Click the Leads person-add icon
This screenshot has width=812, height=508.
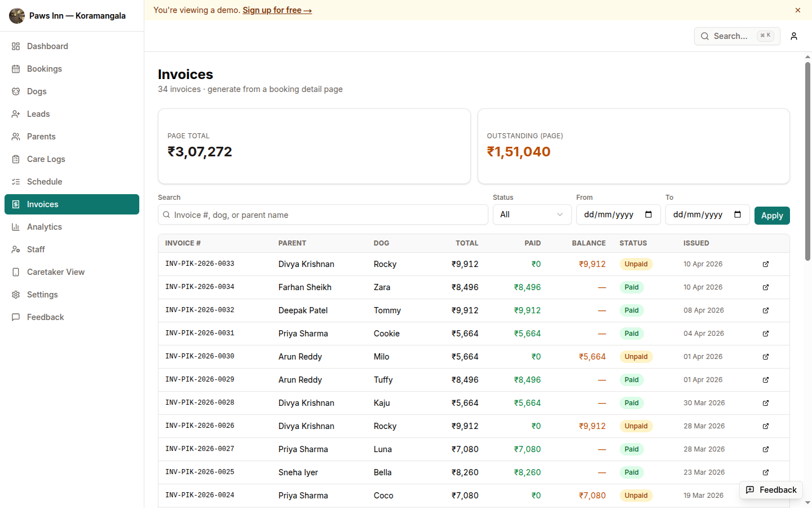tap(16, 113)
